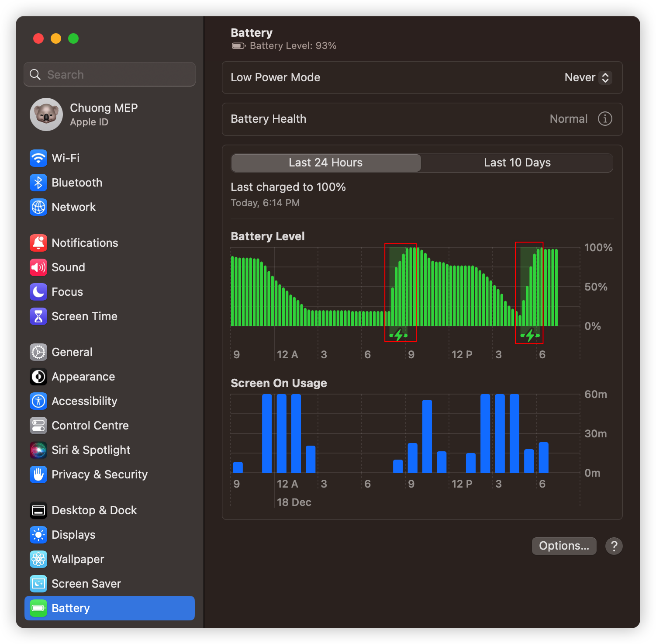
Task: Select Displays in the sidebar
Action: [x=73, y=535]
